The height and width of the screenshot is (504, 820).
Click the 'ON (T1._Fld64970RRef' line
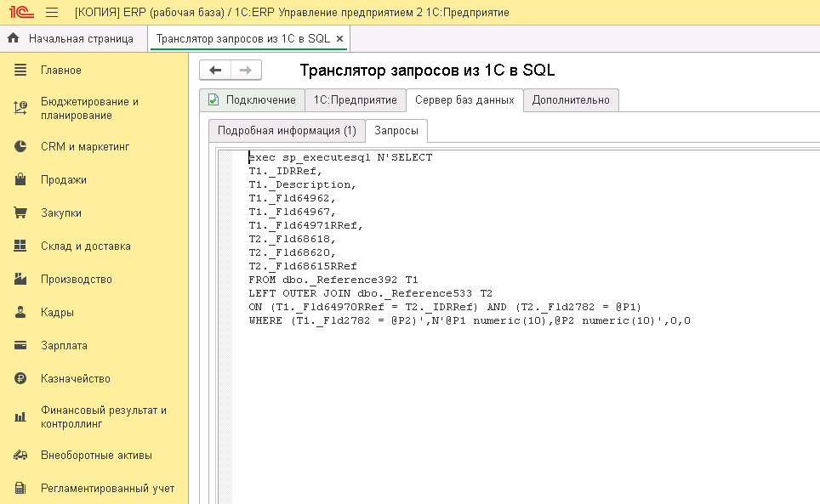[x=445, y=307]
